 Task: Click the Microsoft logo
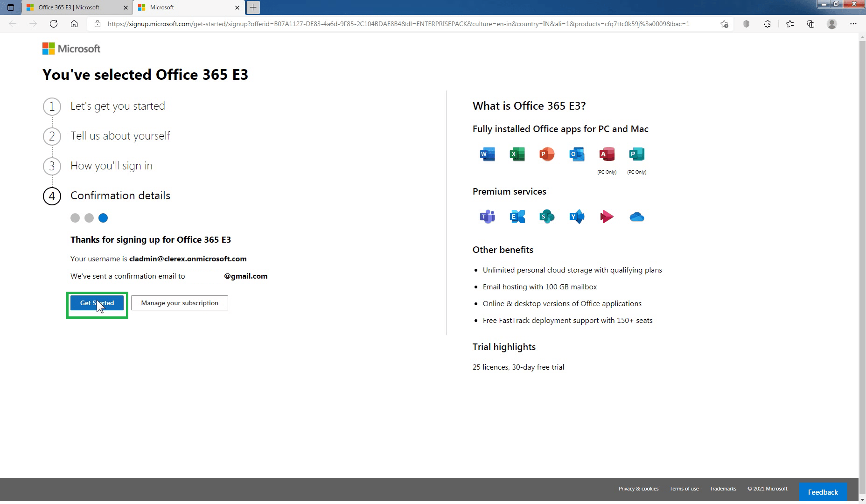pyautogui.click(x=71, y=49)
